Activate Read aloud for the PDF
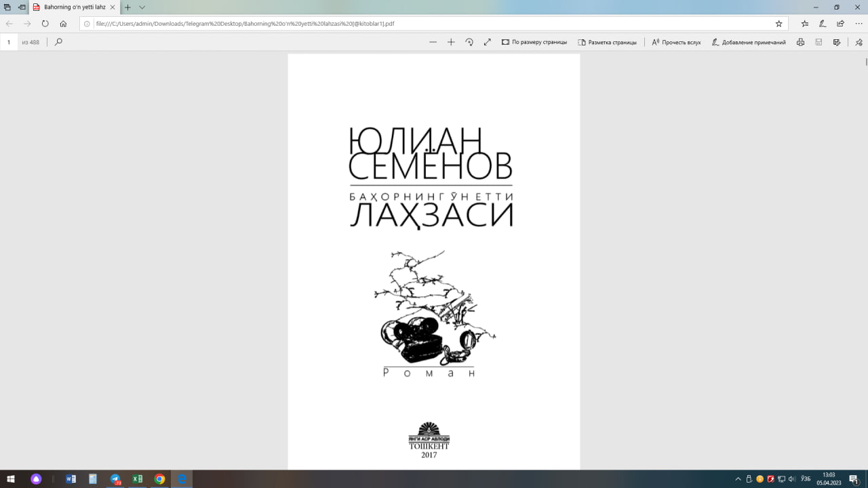The height and width of the screenshot is (488, 868). [676, 41]
